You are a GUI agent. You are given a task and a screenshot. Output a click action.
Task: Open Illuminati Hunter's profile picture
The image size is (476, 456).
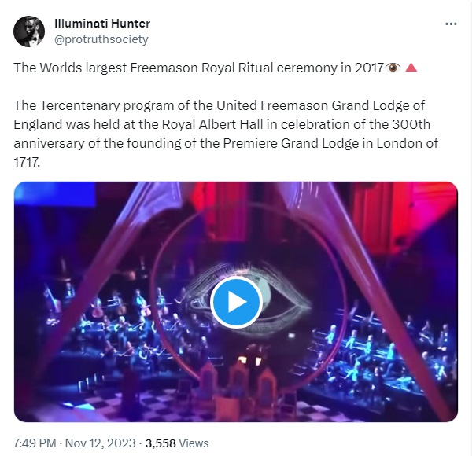pos(29,31)
